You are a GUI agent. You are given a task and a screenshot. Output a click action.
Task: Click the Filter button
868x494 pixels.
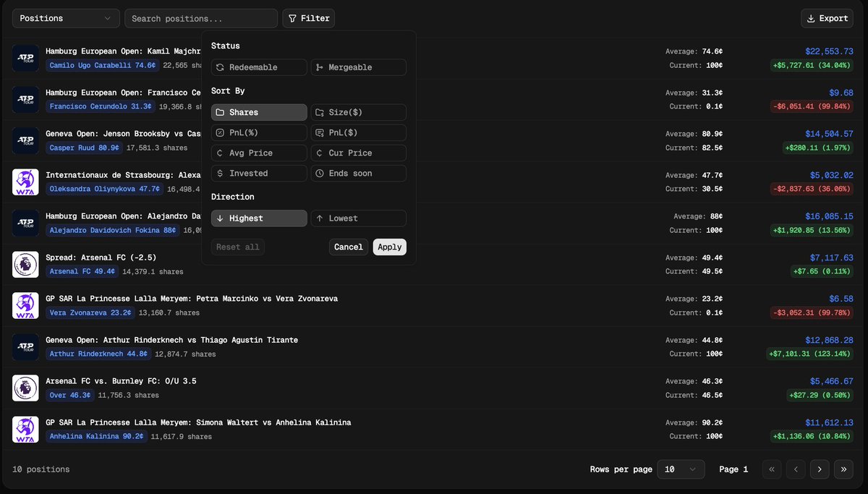[x=309, y=18]
